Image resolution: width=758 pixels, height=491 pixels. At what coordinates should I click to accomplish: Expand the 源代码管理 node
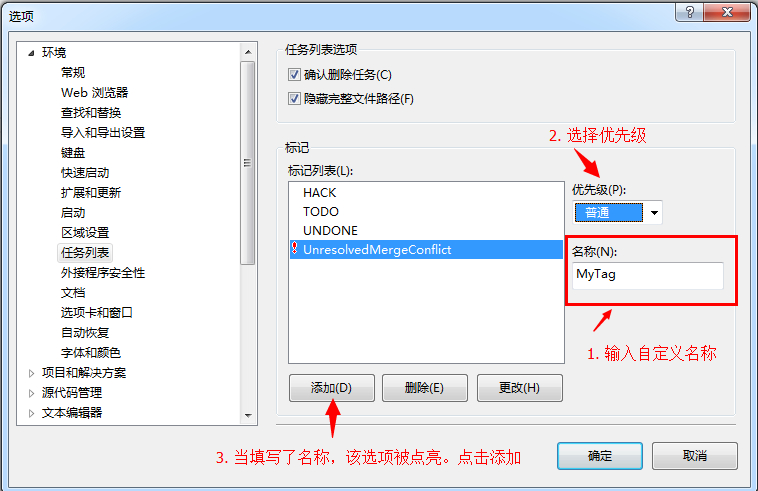pos(31,393)
